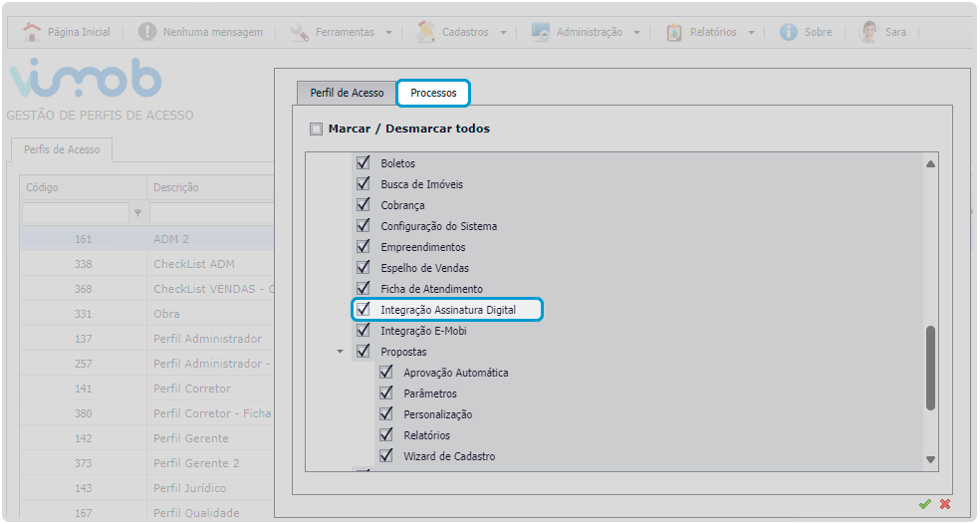
Task: Select the Obra profile row
Action: coord(146,314)
